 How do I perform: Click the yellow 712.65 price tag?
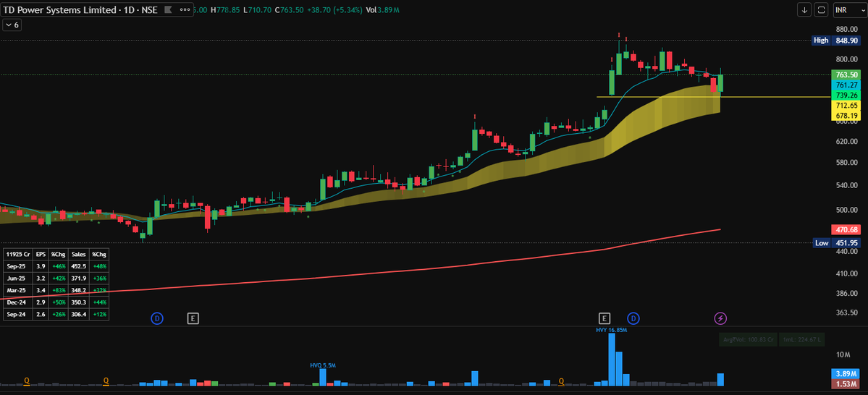point(846,105)
